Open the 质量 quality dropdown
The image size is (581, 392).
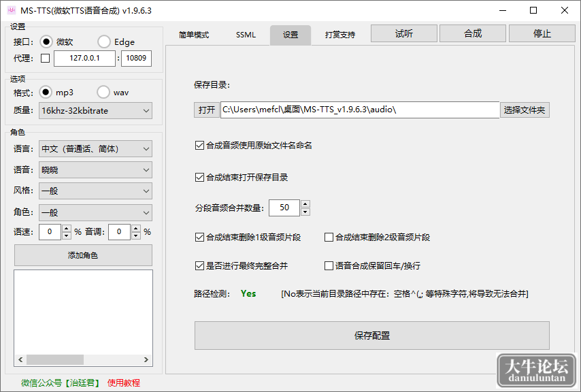(x=96, y=111)
